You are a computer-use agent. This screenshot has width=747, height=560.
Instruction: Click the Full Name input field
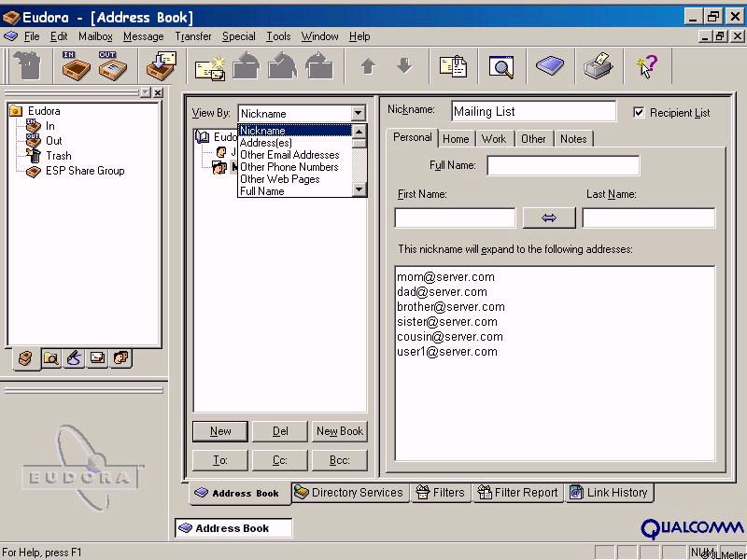click(563, 166)
